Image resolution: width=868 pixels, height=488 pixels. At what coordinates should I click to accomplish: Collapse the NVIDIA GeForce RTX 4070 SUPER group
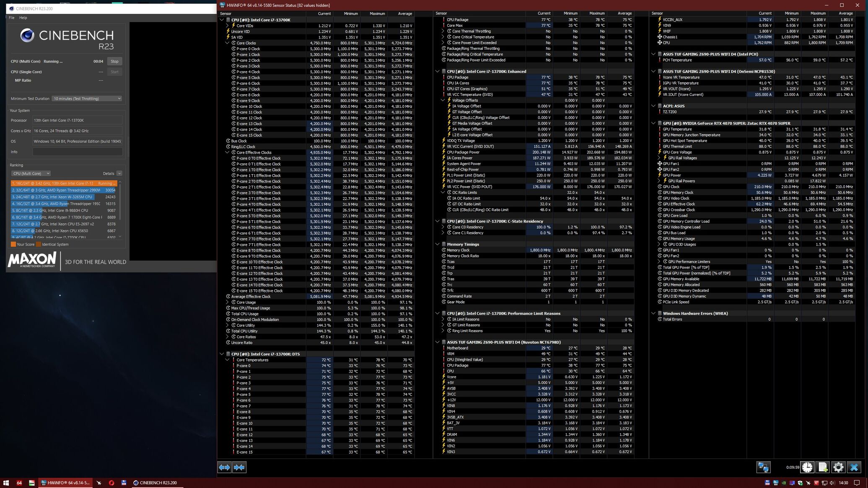coord(653,123)
